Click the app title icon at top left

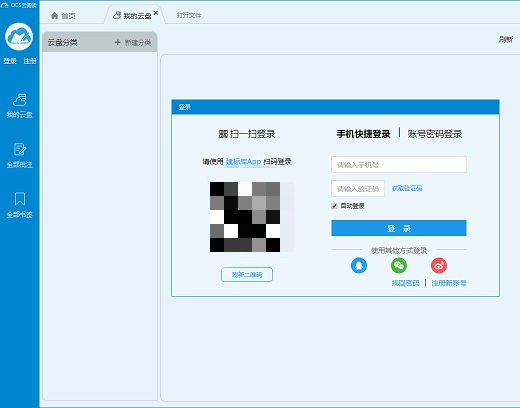(5, 5)
